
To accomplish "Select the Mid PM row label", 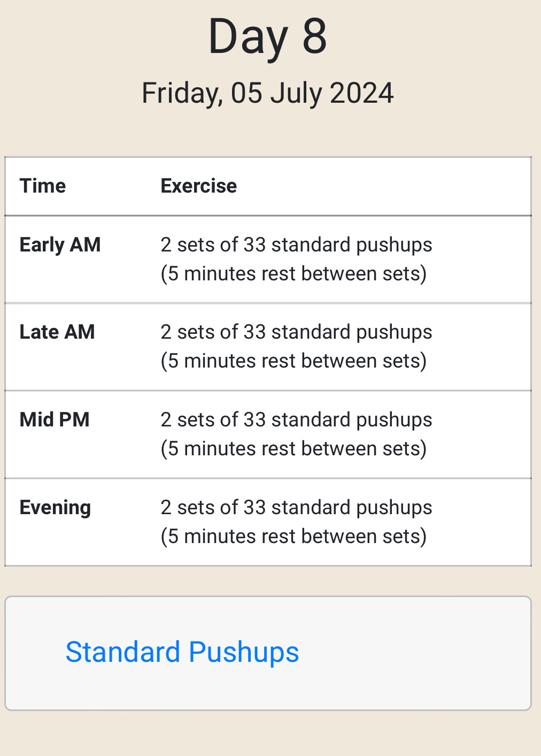I will [55, 419].
